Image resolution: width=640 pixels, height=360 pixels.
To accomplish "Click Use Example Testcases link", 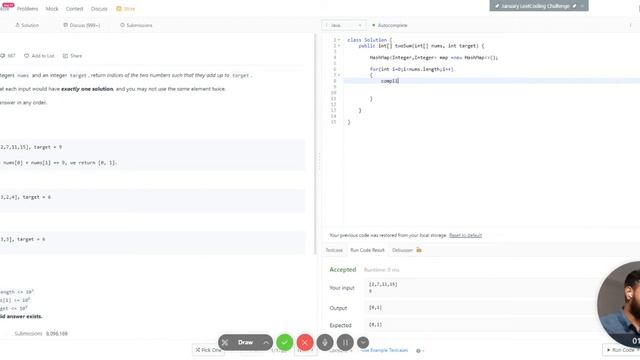I will coord(385,350).
